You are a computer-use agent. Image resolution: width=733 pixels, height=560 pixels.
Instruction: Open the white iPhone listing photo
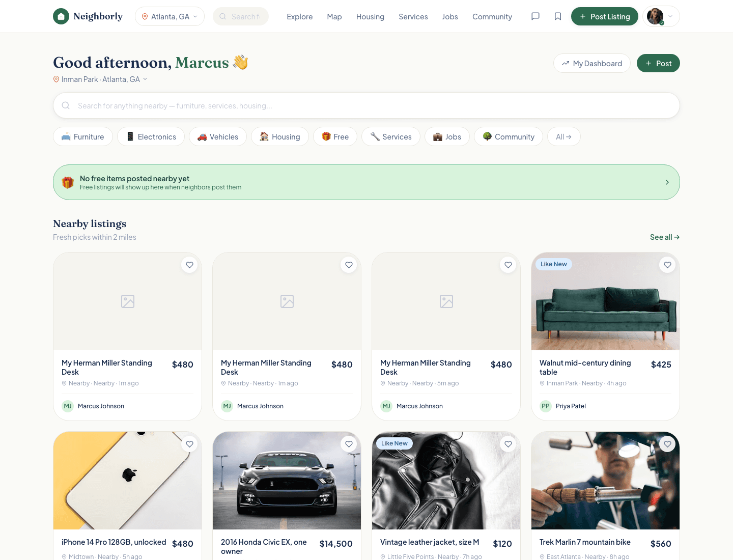(x=127, y=481)
